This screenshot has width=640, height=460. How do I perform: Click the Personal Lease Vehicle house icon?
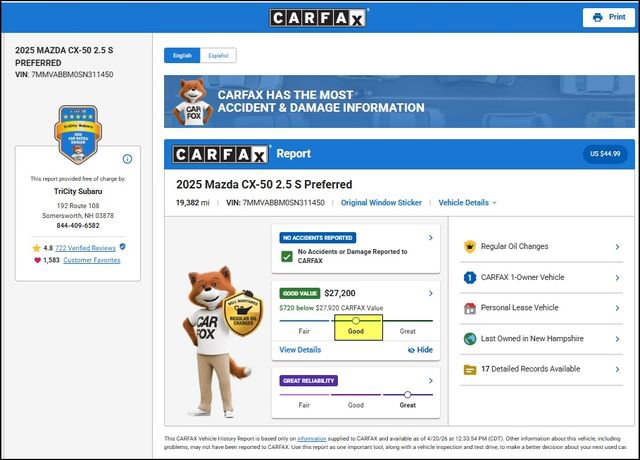click(470, 308)
